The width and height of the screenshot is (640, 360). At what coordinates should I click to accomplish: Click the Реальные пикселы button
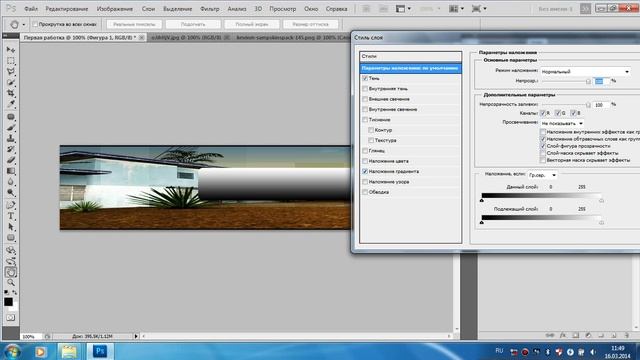click(134, 24)
